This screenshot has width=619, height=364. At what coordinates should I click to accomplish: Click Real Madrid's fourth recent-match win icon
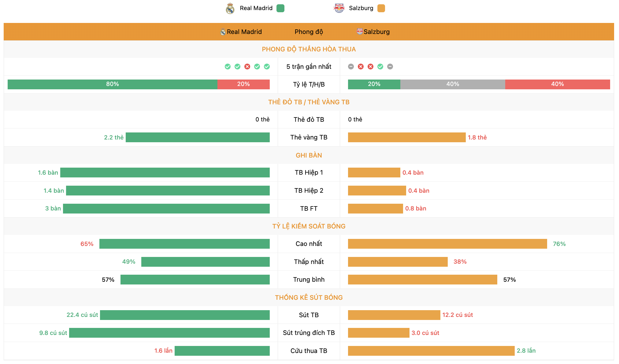point(257,67)
